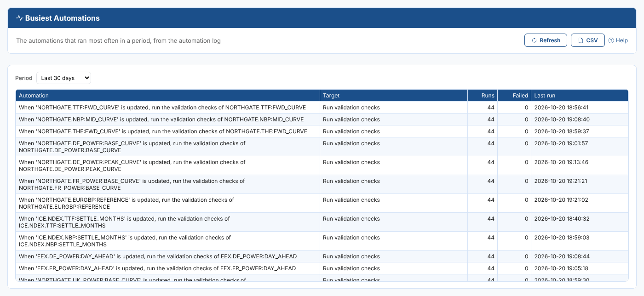Click the refresh arrow icon
Image resolution: width=644 pixels, height=296 pixels.
[535, 40]
